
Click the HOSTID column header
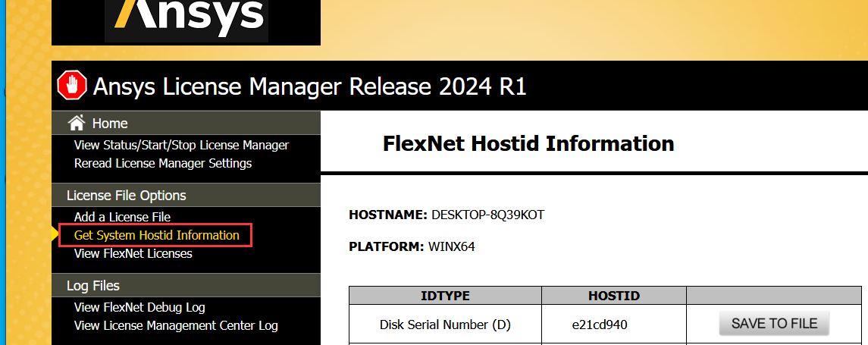tap(613, 295)
